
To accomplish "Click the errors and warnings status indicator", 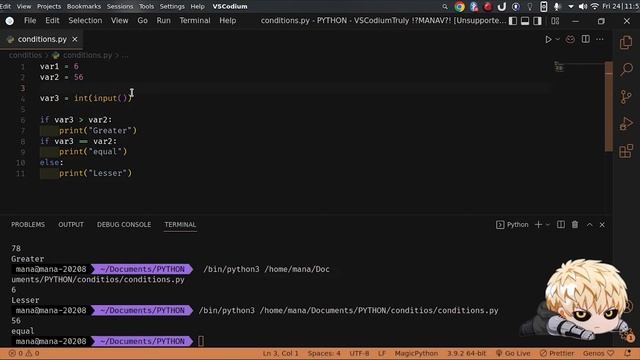I will [x=24, y=353].
